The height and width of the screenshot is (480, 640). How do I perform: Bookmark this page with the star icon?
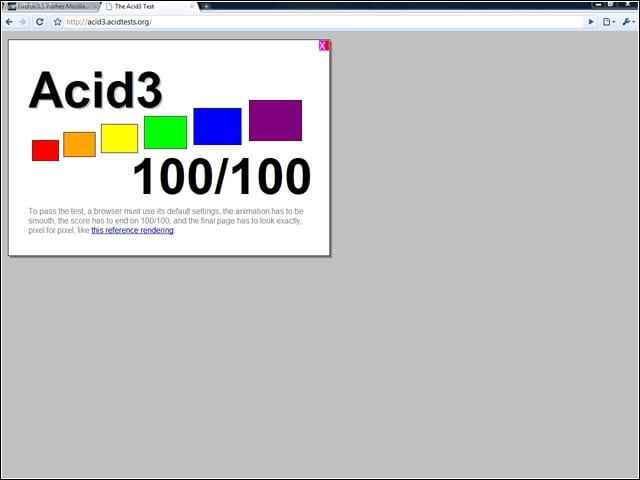click(58, 22)
